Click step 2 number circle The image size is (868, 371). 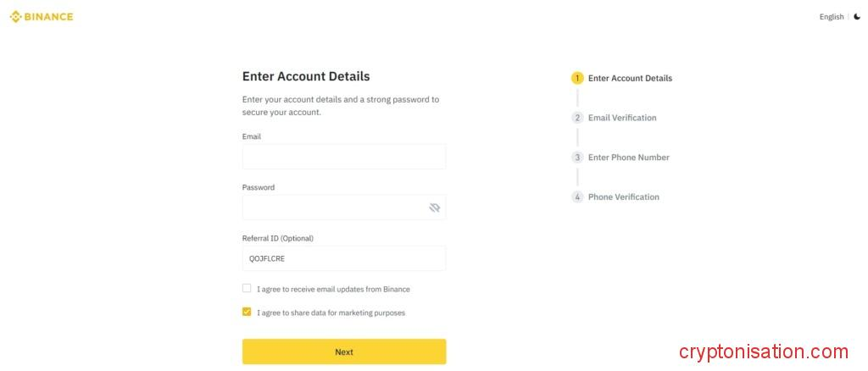pos(577,118)
